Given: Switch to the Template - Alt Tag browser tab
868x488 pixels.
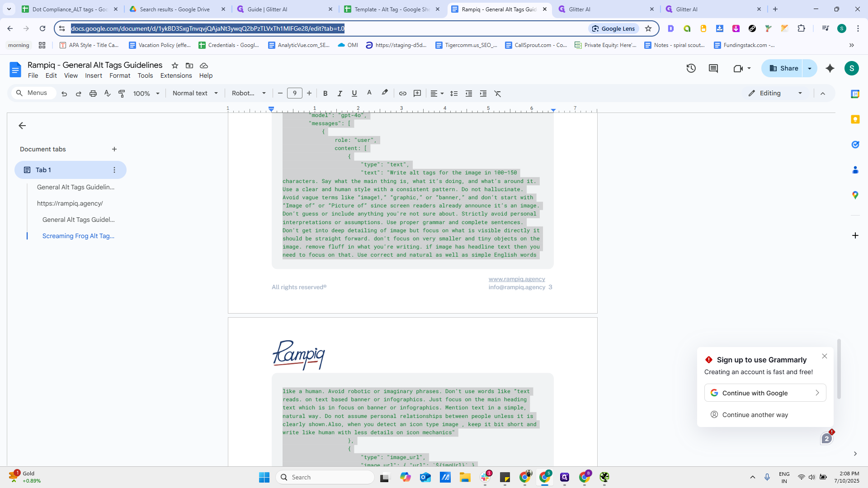Looking at the screenshot, I should tap(392, 9).
